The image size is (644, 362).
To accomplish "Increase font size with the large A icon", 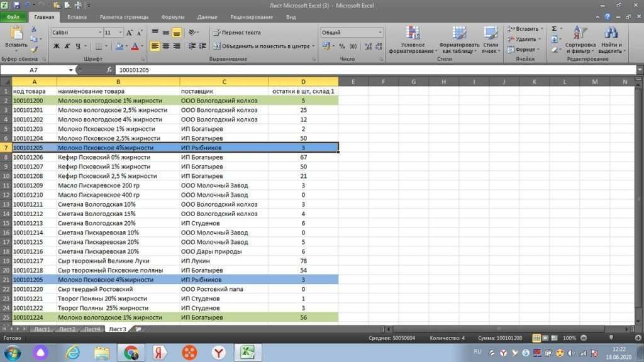I will point(129,33).
